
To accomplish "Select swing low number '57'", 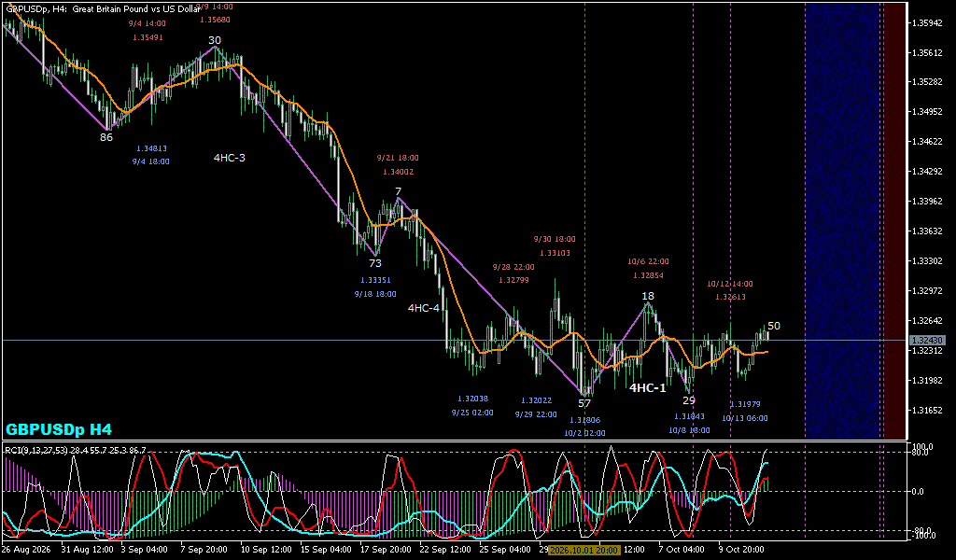I will tap(584, 403).
